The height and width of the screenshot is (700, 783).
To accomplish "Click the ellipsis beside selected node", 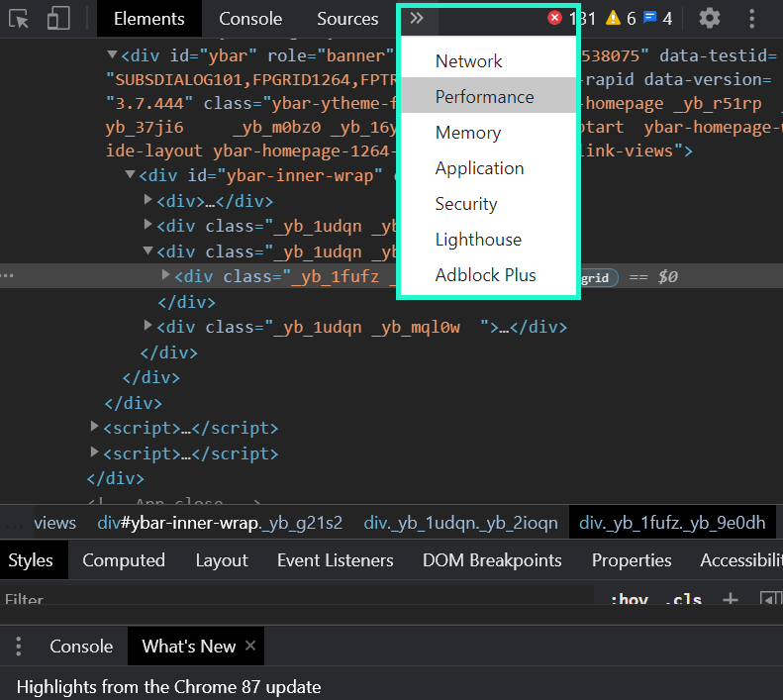I will 7,276.
